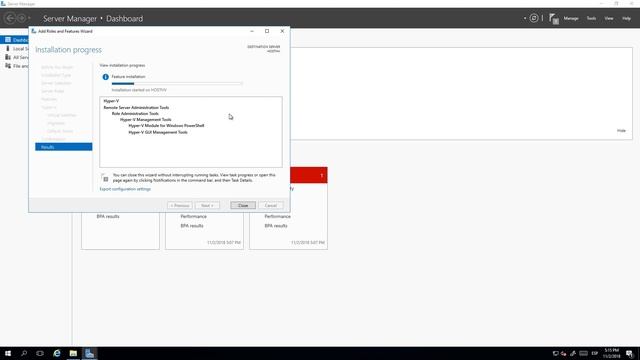This screenshot has width=640, height=360.
Task: Click the feature installation progress bar
Action: click(177, 83)
